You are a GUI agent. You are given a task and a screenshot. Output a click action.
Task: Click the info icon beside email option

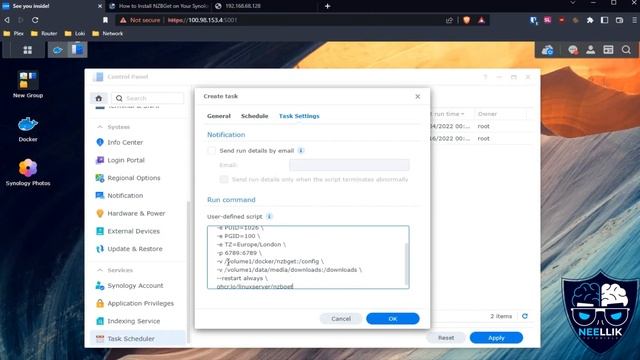coord(301,151)
